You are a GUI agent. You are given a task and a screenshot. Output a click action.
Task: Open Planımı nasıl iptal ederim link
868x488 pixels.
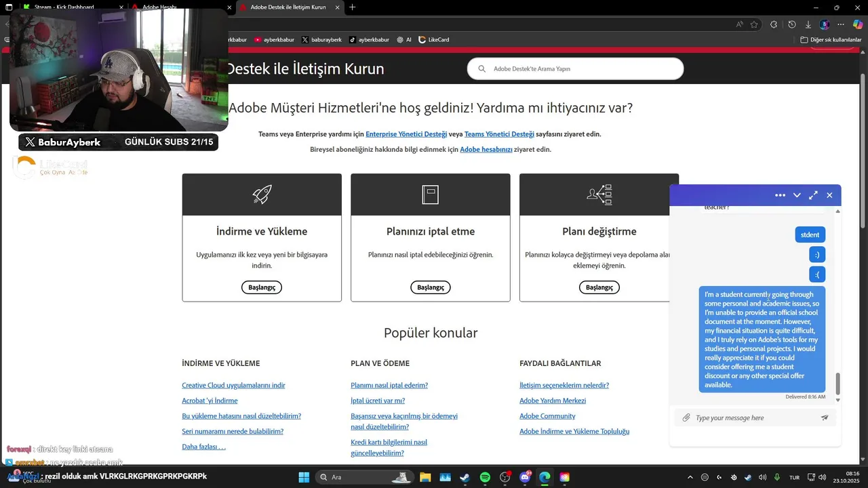(x=389, y=385)
